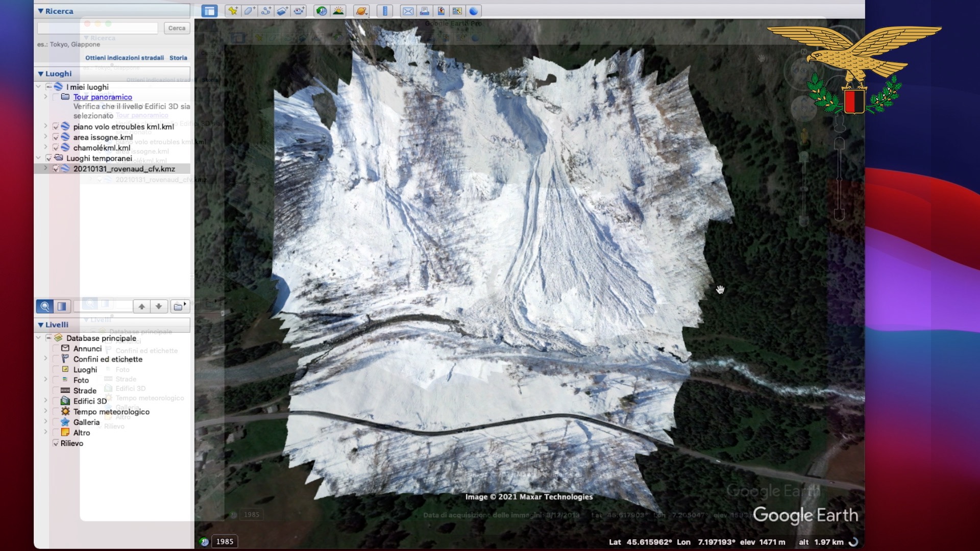The width and height of the screenshot is (980, 551).
Task: Collapse the Livelli panel header
Action: click(40, 324)
